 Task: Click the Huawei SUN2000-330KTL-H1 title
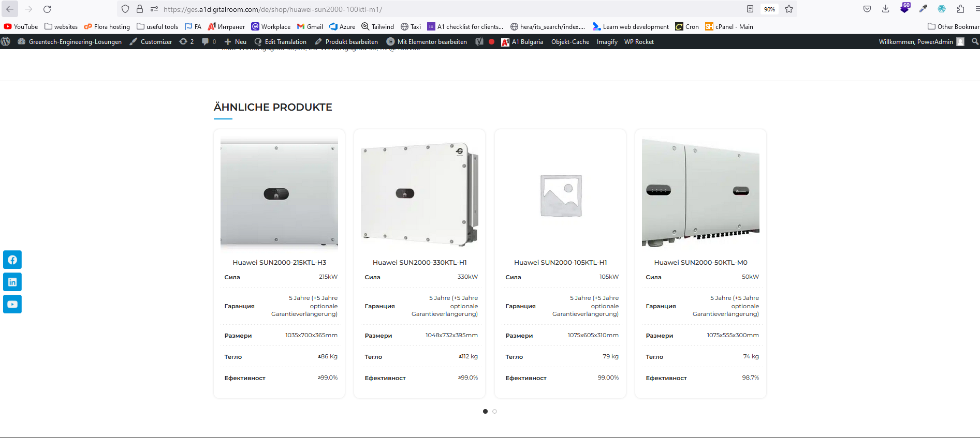pos(419,262)
